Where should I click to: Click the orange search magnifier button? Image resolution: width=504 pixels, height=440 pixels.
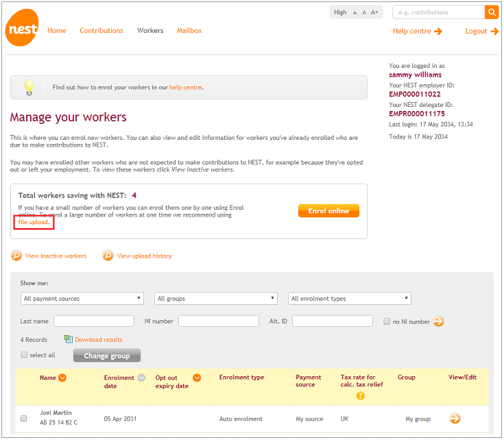coord(492,12)
